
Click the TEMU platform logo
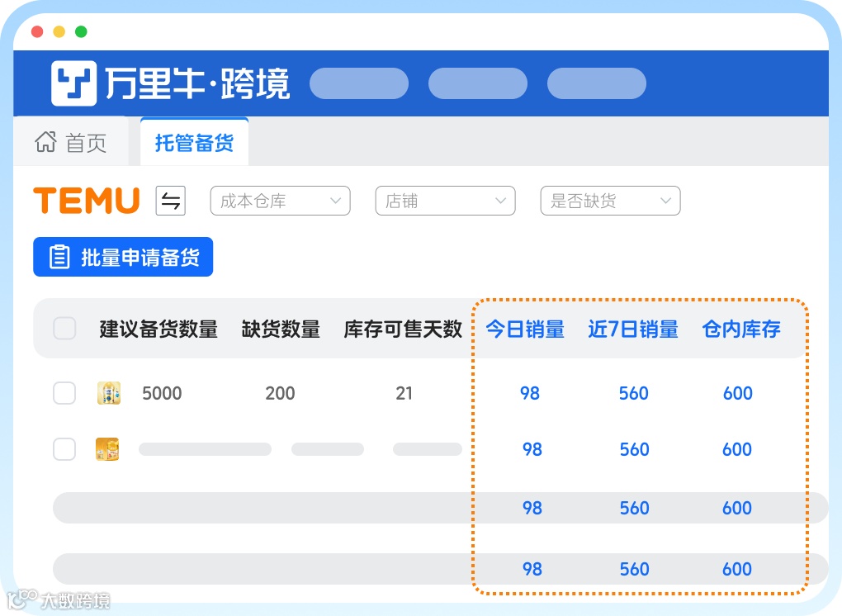point(87,201)
